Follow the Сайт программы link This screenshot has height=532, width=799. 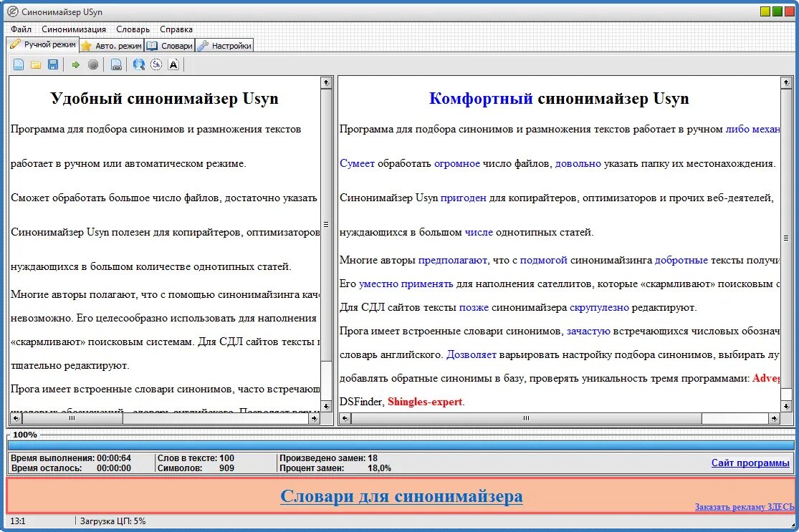click(x=750, y=463)
